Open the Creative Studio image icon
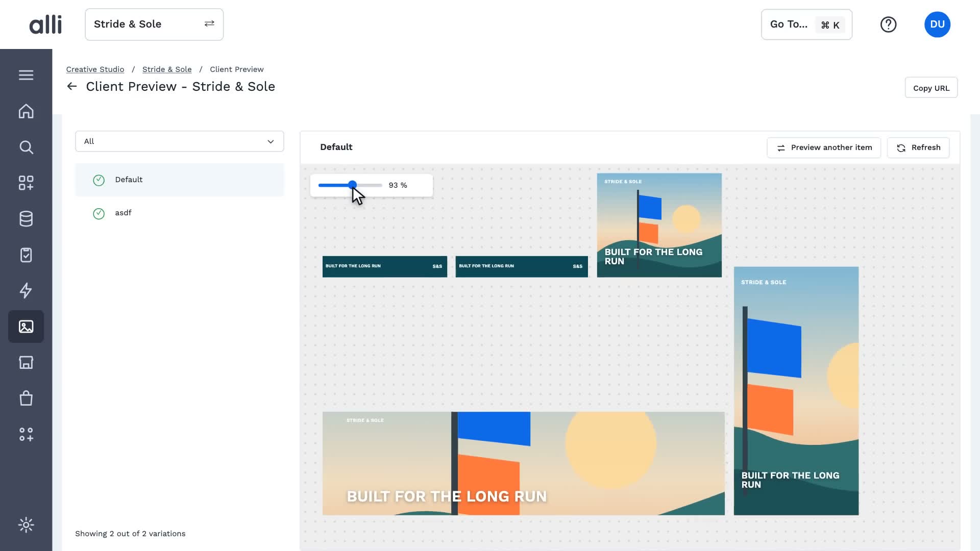The image size is (980, 551). tap(26, 327)
